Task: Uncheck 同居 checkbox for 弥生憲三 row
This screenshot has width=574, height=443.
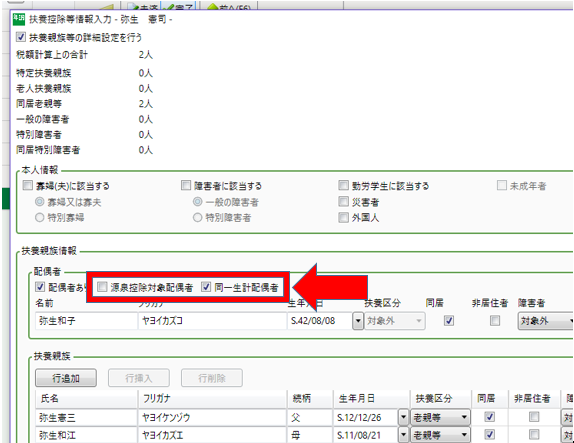Action: (x=489, y=417)
